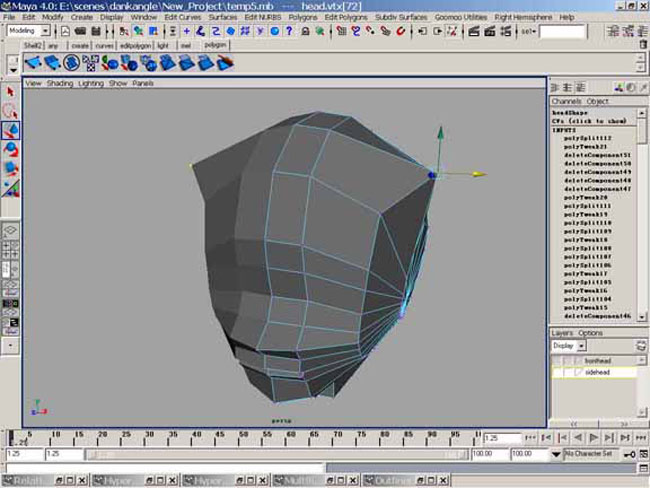
Task: Toggle the miscellaneous (question mark) selection mask
Action: click(289, 31)
